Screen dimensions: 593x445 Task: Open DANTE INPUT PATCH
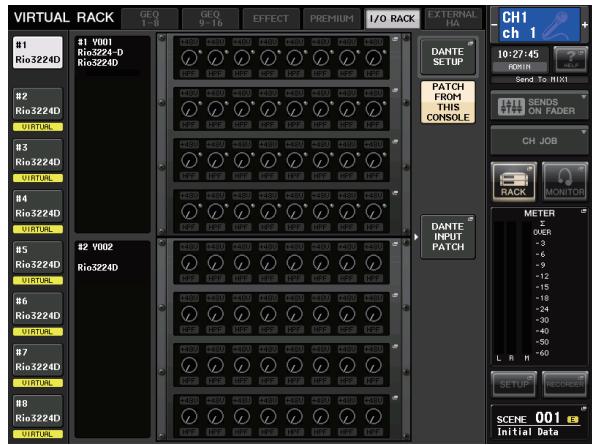click(448, 237)
